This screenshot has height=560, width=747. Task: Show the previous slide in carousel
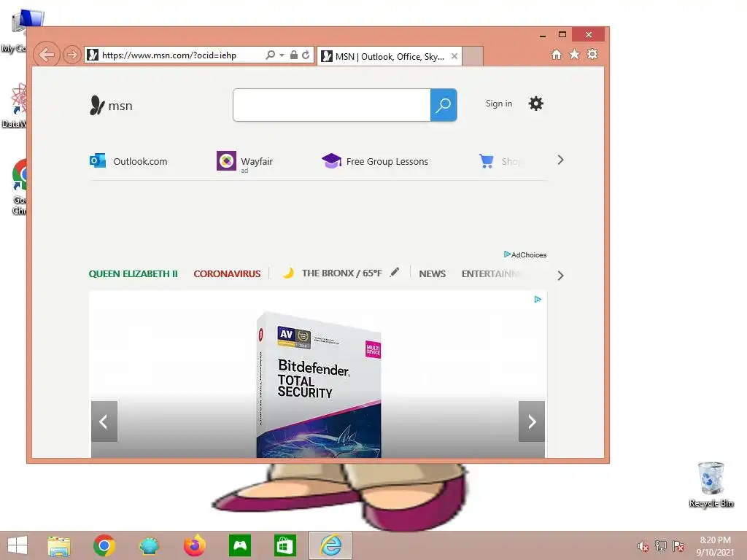(104, 421)
